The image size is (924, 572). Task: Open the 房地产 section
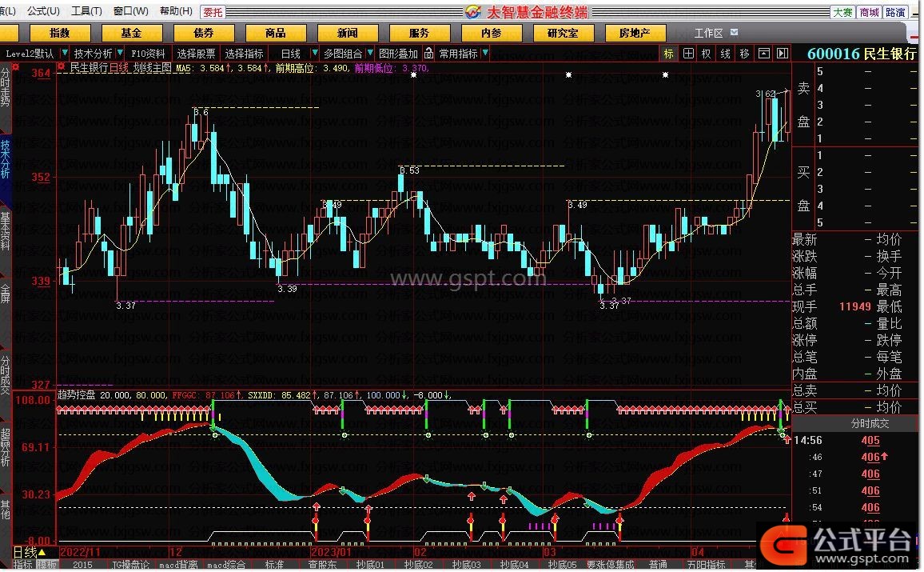tap(635, 33)
